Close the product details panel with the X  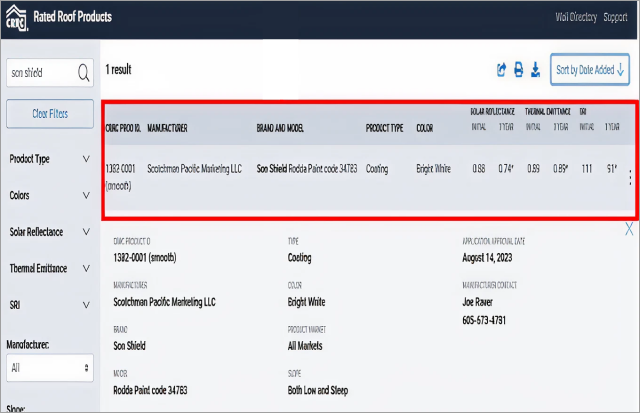pyautogui.click(x=629, y=229)
